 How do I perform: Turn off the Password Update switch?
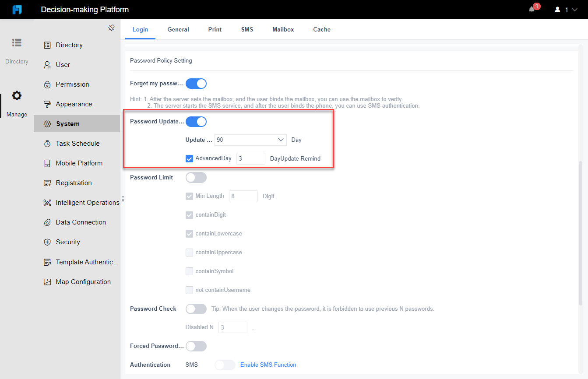point(196,122)
